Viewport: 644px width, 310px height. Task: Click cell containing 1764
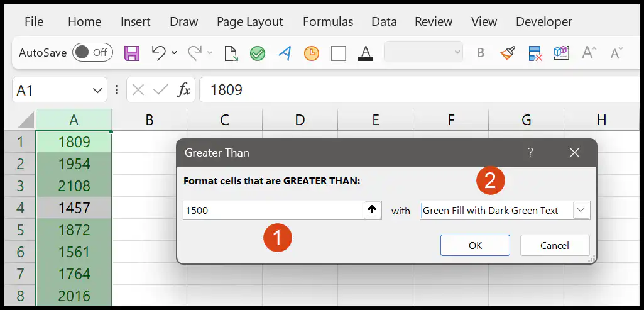click(x=74, y=274)
